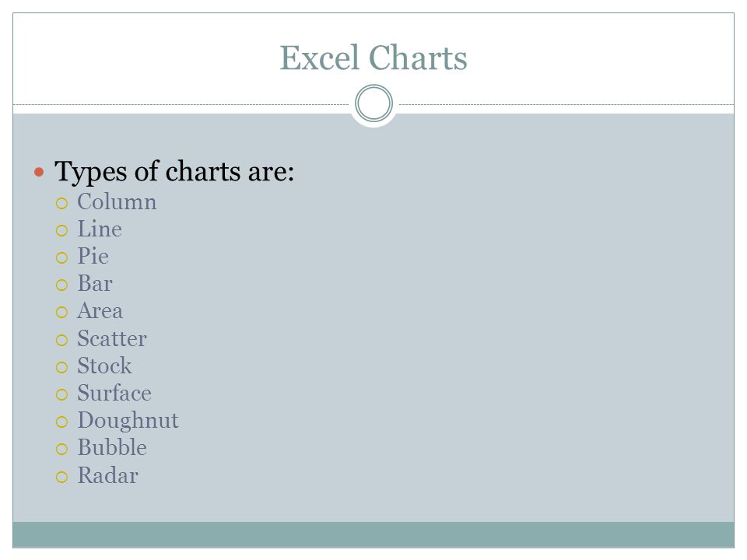Click the circle bullet next to Column

(x=62, y=204)
